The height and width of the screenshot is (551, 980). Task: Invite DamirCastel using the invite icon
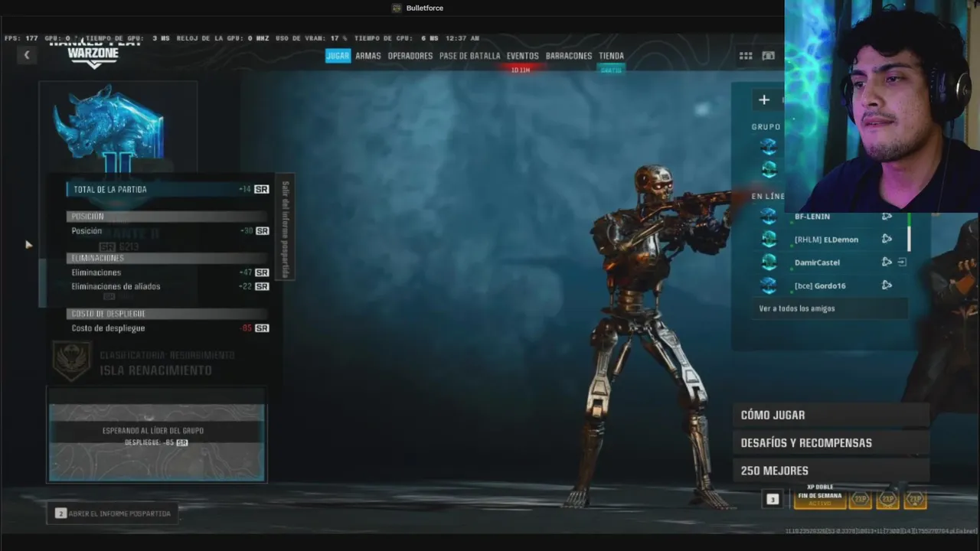click(x=887, y=262)
